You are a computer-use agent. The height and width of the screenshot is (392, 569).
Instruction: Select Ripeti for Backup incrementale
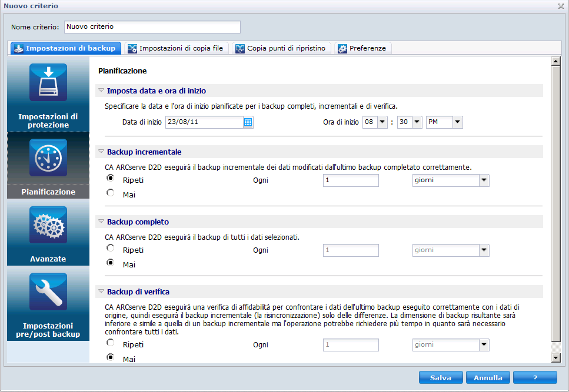[x=110, y=178]
